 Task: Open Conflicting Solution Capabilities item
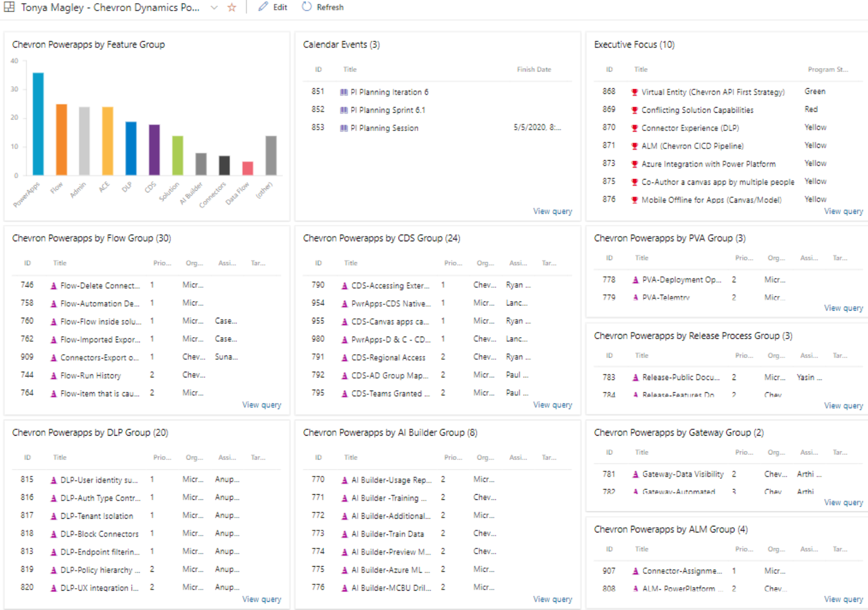(697, 110)
